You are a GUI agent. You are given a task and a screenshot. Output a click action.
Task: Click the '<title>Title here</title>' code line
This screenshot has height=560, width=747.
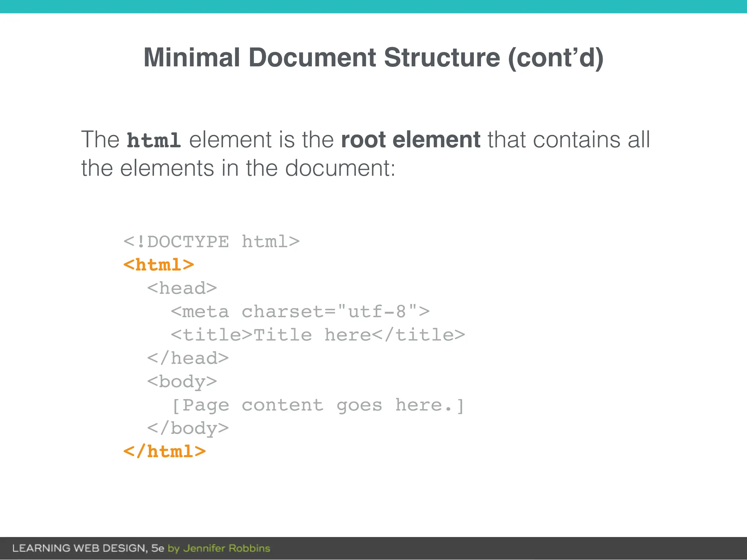(318, 335)
